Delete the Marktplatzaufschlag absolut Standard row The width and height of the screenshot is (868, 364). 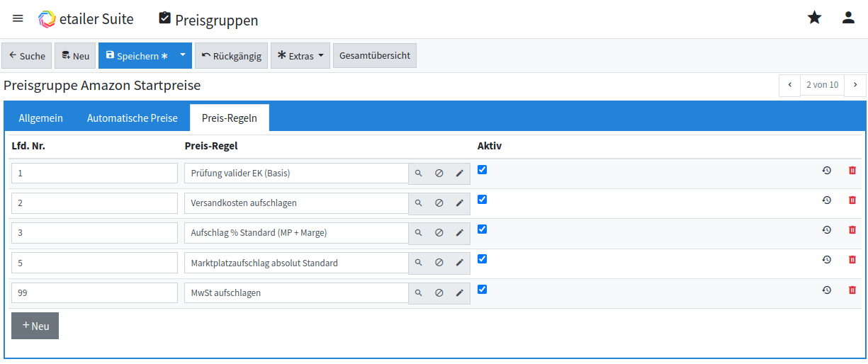pyautogui.click(x=852, y=259)
